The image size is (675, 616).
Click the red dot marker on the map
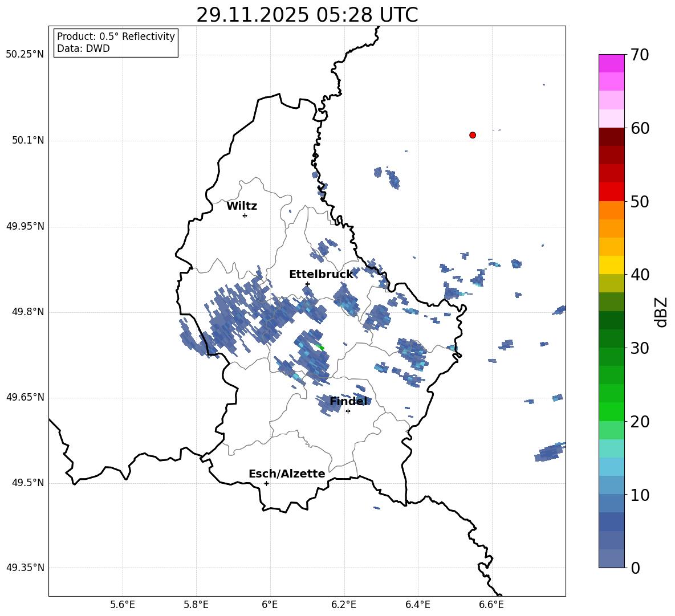coord(473,135)
